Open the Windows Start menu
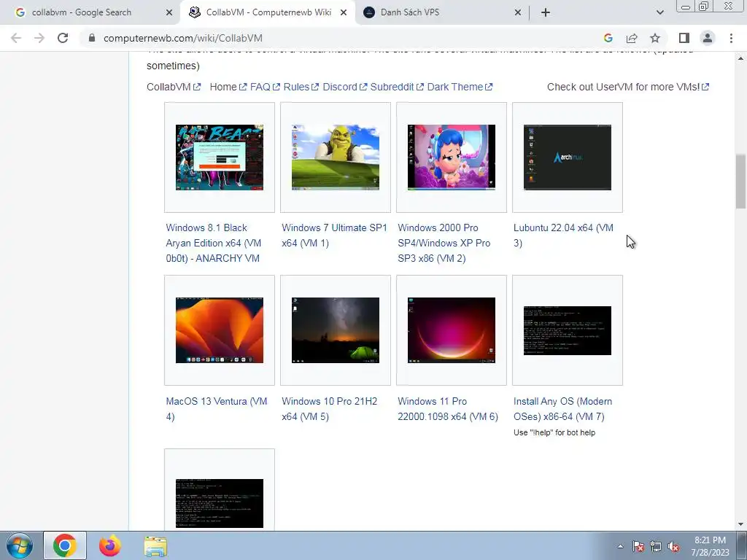The height and width of the screenshot is (560, 747). (x=19, y=545)
